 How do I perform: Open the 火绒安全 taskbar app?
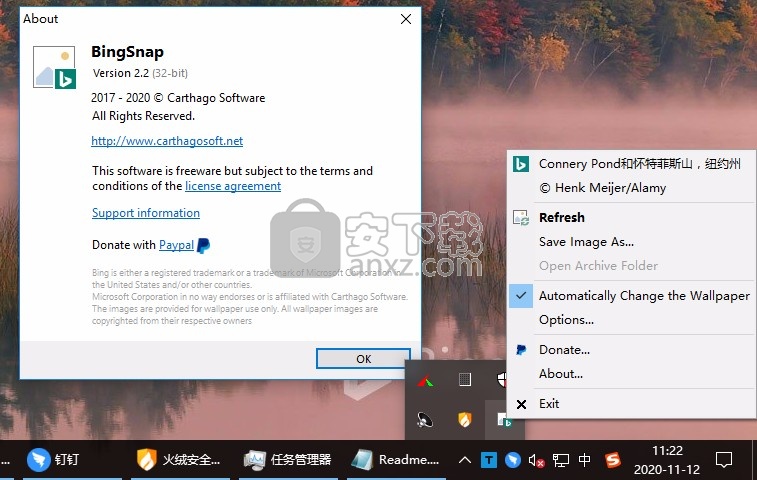tap(179, 459)
